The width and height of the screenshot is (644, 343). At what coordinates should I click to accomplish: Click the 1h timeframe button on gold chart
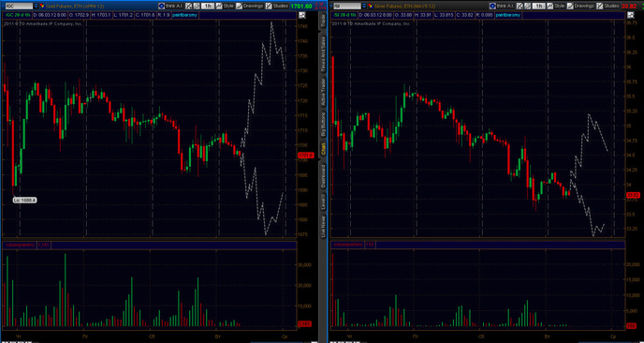[208, 6]
